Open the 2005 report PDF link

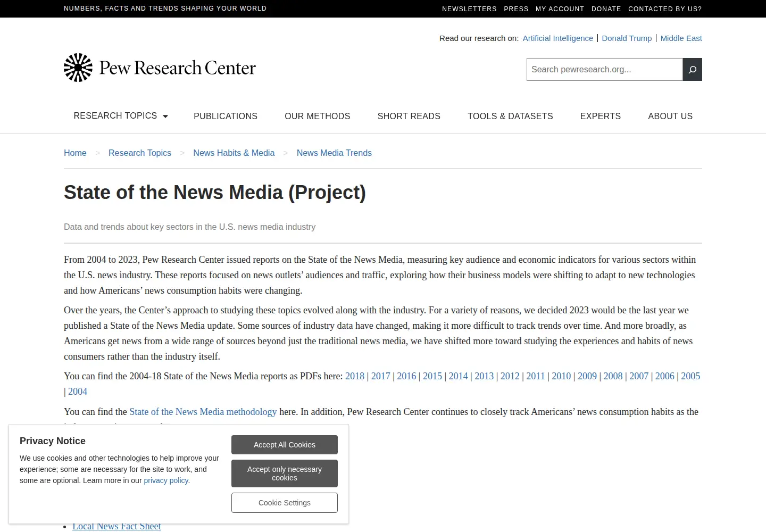point(690,376)
